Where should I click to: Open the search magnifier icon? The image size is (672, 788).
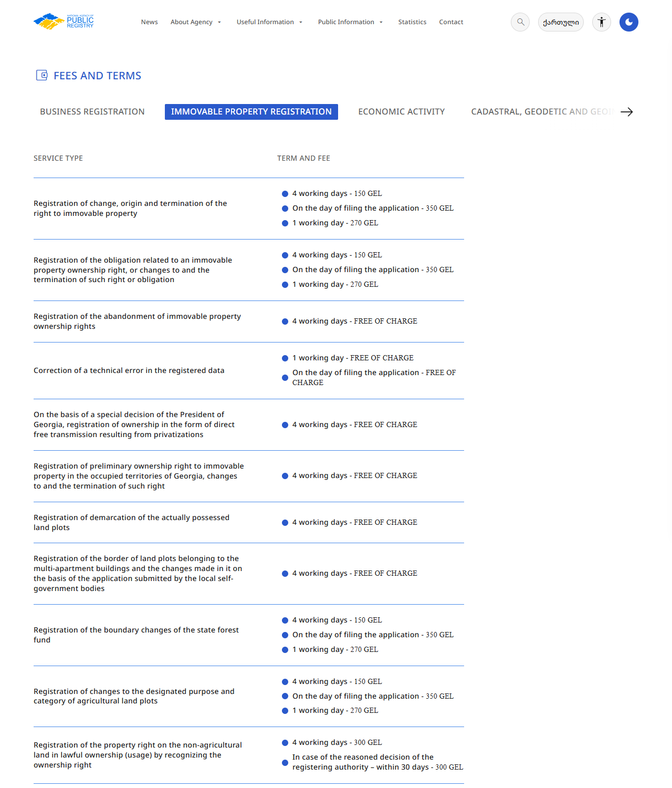point(520,22)
